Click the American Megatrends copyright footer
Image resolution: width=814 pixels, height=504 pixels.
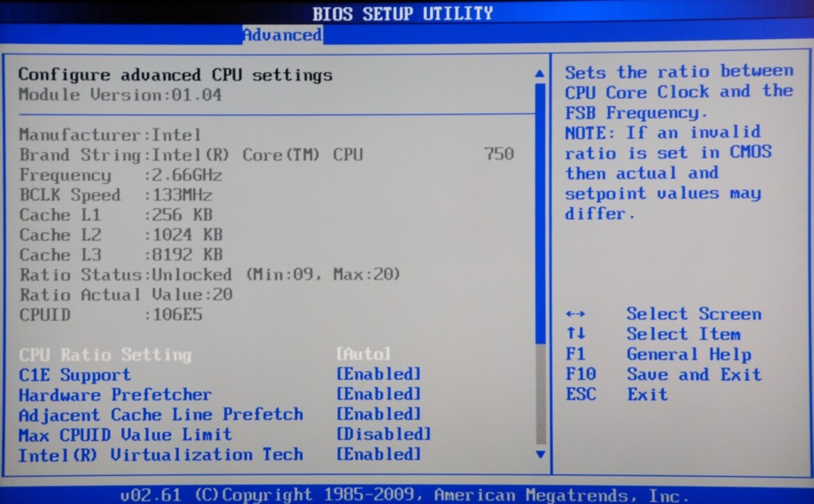click(x=405, y=495)
